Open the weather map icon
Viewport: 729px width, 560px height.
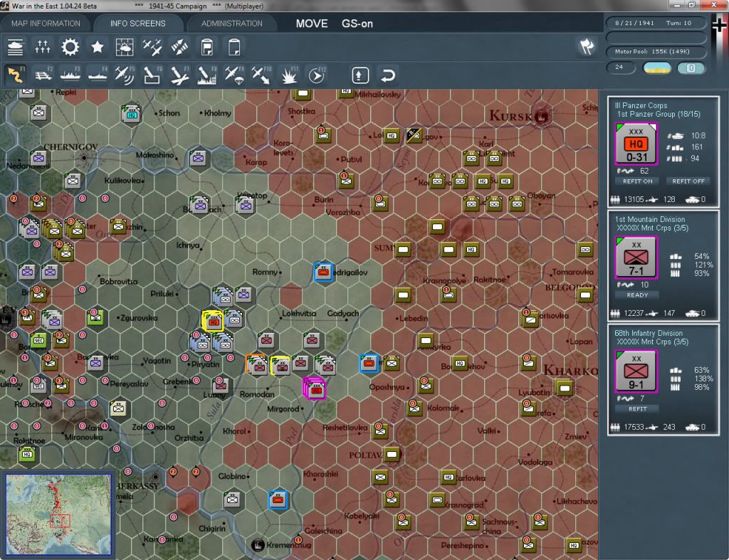(125, 47)
